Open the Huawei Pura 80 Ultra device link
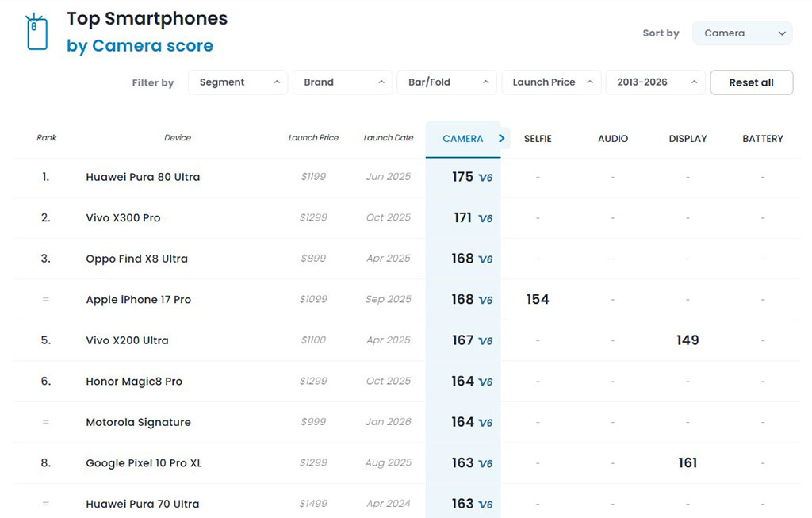This screenshot has height=518, width=812. coord(143,177)
